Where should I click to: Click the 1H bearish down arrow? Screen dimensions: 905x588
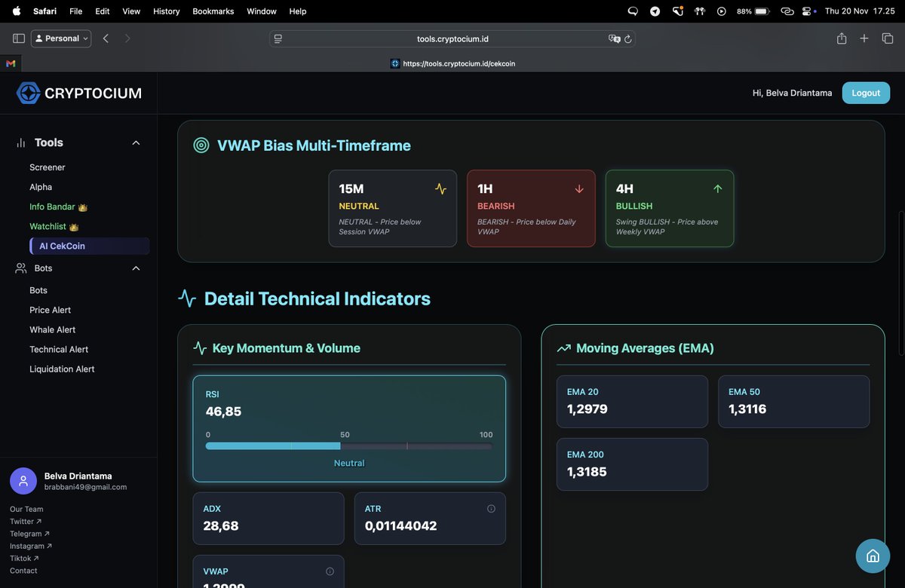(x=579, y=189)
